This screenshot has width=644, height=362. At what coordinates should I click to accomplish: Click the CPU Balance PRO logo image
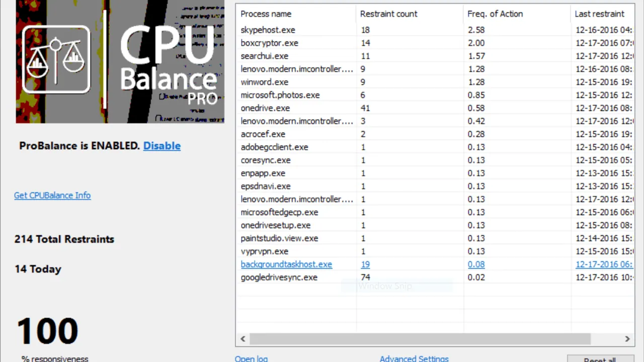120,61
